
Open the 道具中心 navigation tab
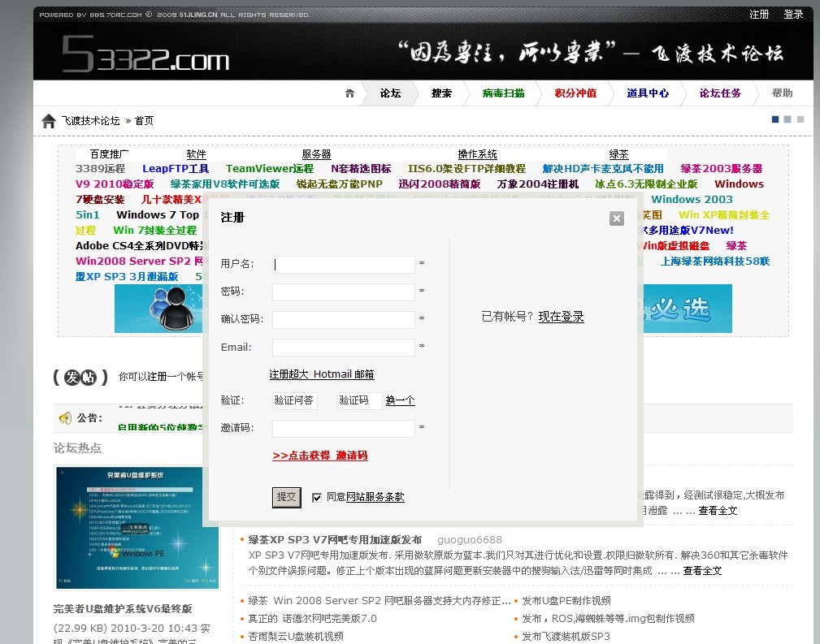(648, 93)
